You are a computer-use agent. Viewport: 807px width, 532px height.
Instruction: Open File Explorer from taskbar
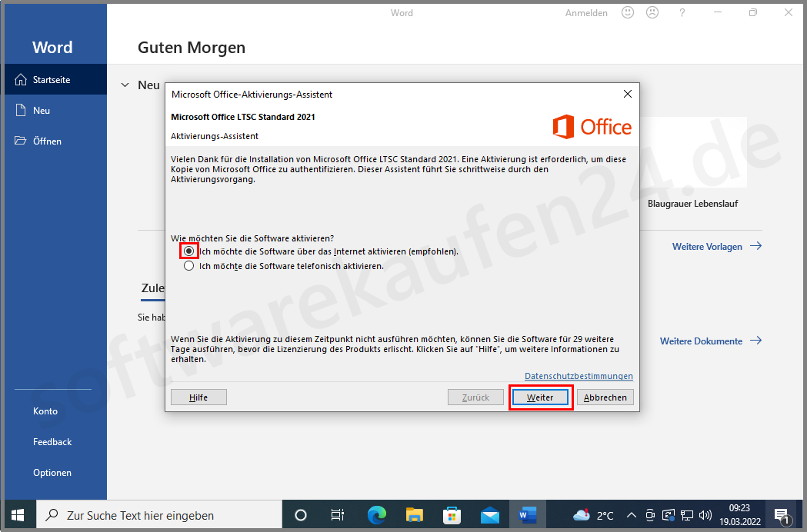pos(414,515)
